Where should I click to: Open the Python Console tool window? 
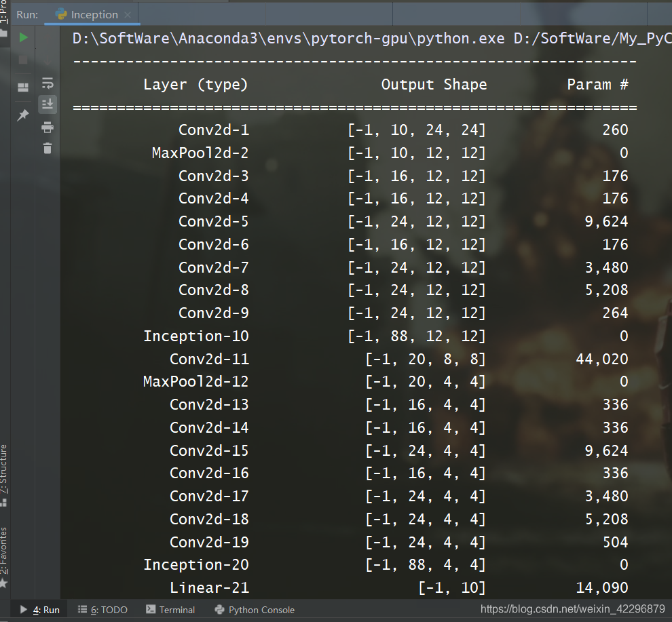pyautogui.click(x=254, y=610)
